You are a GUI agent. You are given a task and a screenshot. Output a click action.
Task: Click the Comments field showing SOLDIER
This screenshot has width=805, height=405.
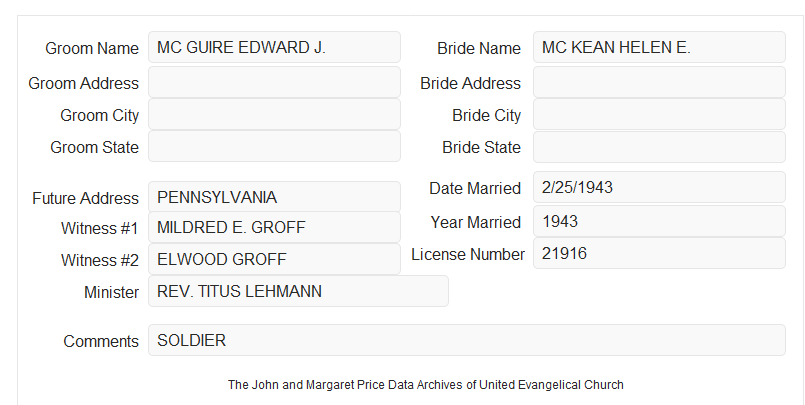[467, 340]
